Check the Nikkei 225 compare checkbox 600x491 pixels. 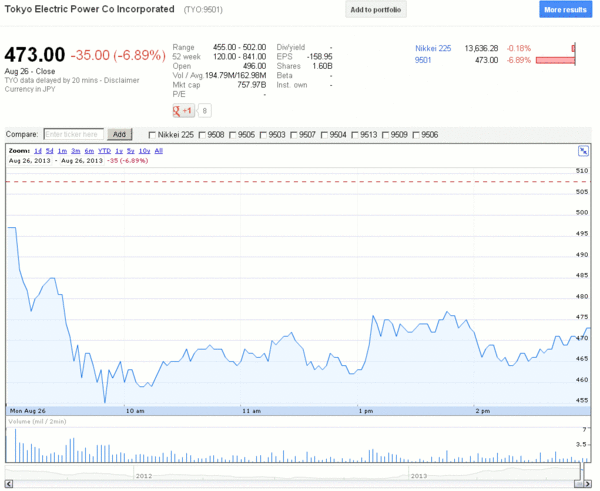tap(152, 134)
